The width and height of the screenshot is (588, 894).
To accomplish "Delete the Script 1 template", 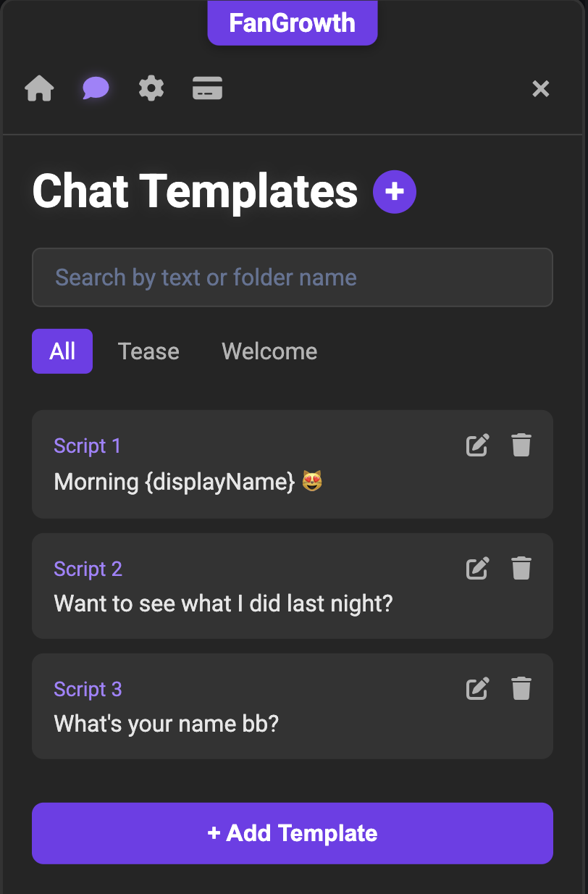I will (x=521, y=445).
